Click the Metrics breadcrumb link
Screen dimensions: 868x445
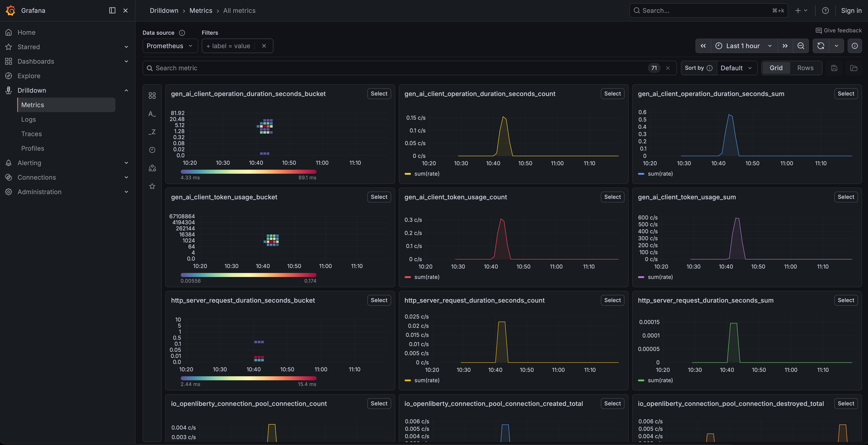pyautogui.click(x=201, y=10)
